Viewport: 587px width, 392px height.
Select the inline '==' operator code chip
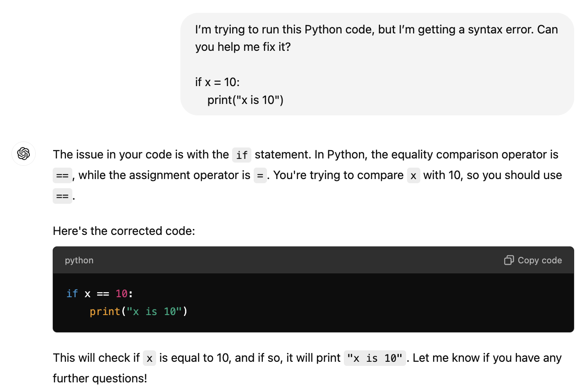62,176
